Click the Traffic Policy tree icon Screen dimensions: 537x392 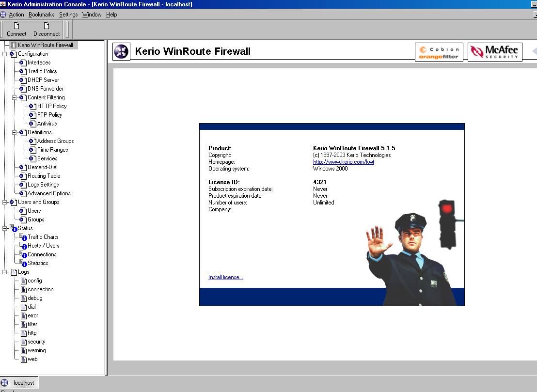tap(23, 71)
